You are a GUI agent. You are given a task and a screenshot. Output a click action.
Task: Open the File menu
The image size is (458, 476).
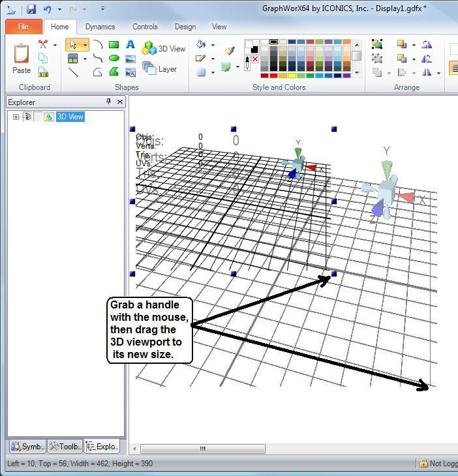point(23,27)
